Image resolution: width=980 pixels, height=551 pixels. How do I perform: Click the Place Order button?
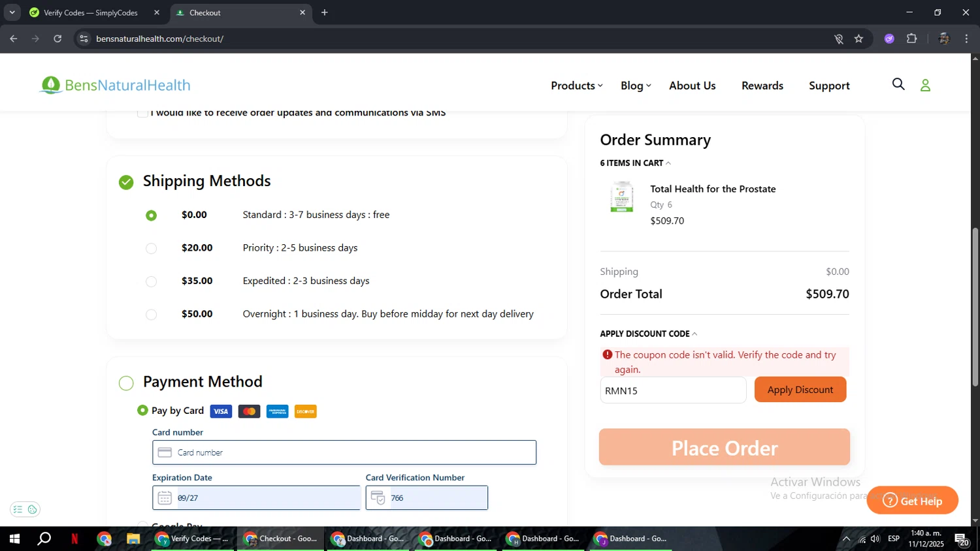[x=725, y=447]
